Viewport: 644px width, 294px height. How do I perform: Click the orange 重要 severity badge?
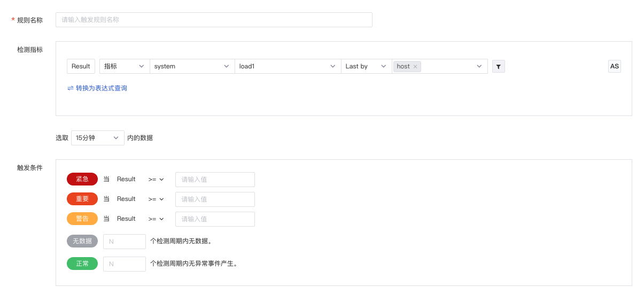point(82,199)
